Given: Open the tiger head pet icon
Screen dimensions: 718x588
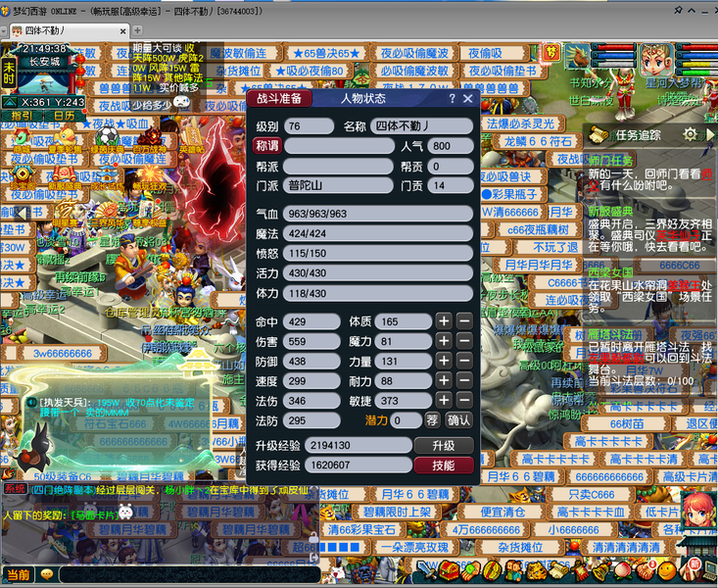Looking at the screenshot, I should coord(537,571).
